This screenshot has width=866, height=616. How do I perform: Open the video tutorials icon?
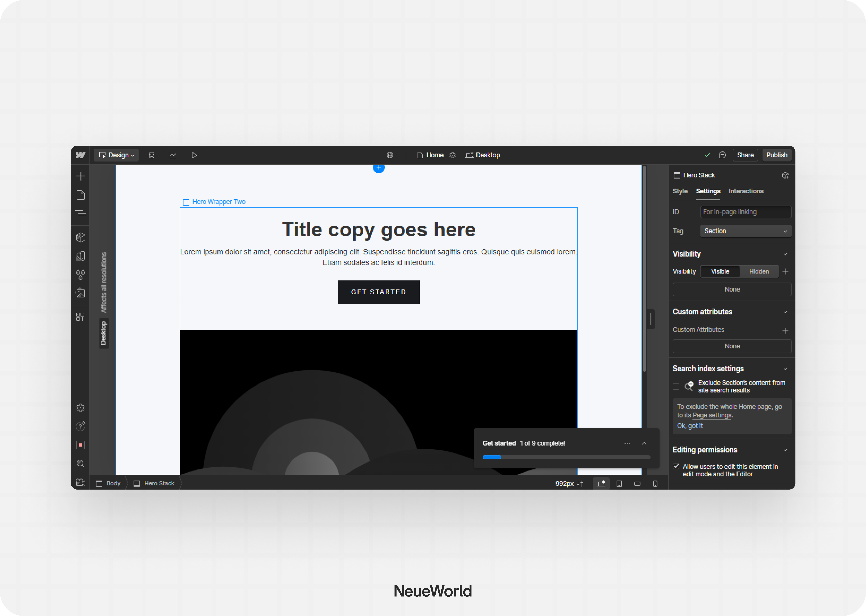(x=80, y=482)
